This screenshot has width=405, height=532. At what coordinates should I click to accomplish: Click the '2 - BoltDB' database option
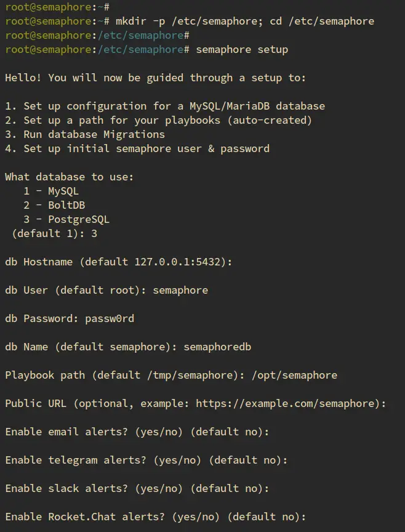click(x=54, y=205)
